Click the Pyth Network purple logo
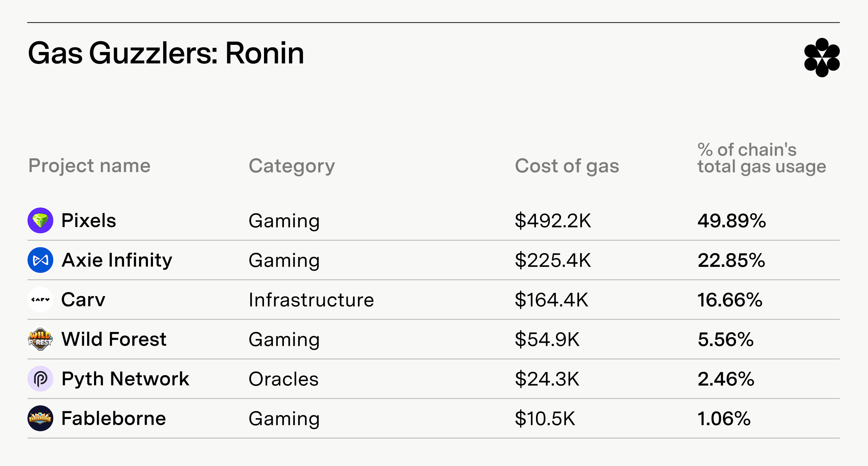 pyautogui.click(x=41, y=379)
